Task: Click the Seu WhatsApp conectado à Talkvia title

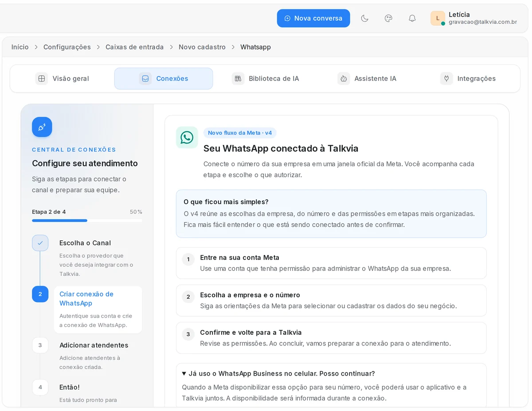Action: point(281,148)
